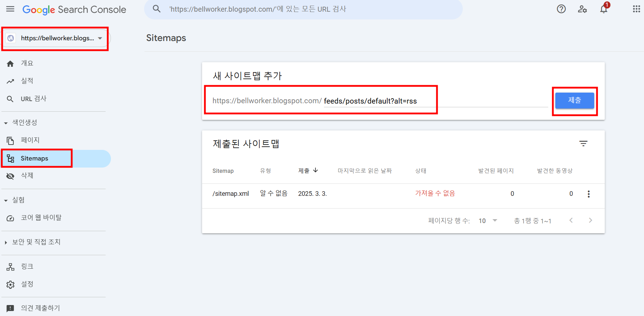644x316 pixels.
Task: Open the help question mark icon
Action: (561, 9)
